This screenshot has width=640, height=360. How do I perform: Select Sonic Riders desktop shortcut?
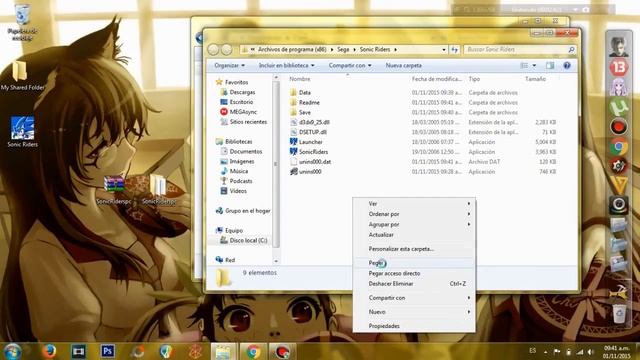coord(22,131)
